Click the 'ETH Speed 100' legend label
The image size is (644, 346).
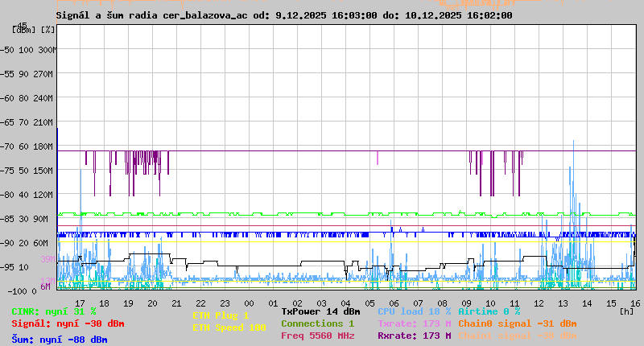click(x=229, y=327)
